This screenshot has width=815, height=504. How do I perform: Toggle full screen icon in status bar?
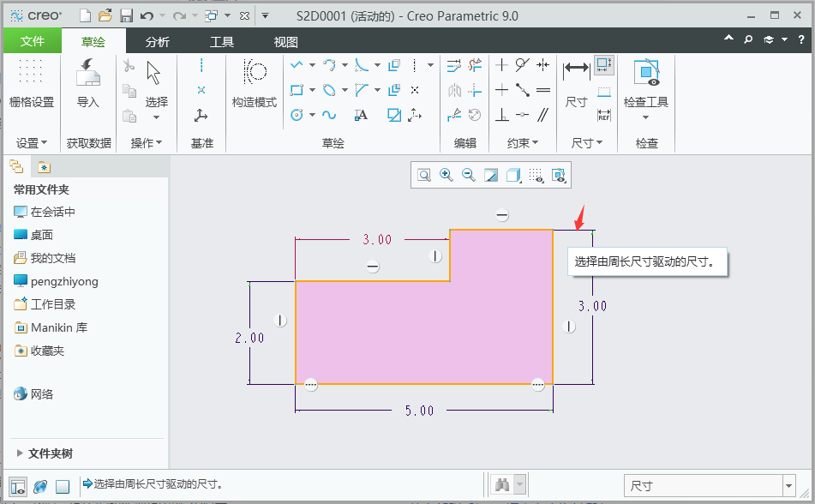[x=63, y=487]
